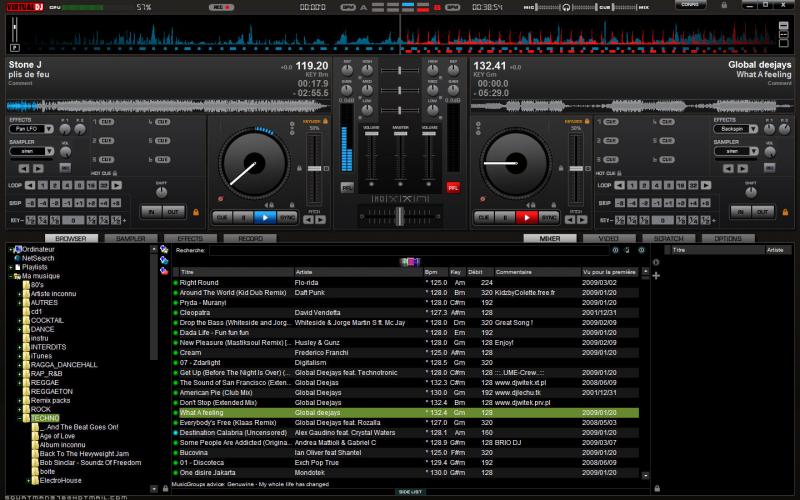Disable the red PFL on right deck
Screen dimensions: 800x500
(x=453, y=188)
